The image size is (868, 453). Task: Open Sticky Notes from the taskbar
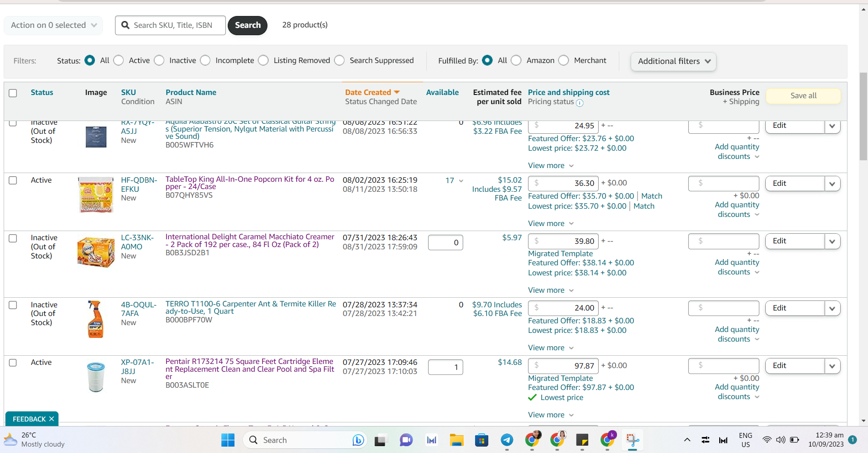(582, 440)
